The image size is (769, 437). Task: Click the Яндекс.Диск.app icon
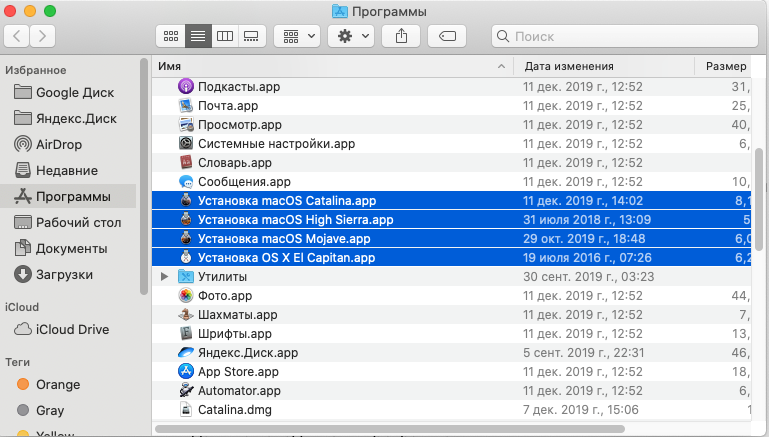point(186,352)
